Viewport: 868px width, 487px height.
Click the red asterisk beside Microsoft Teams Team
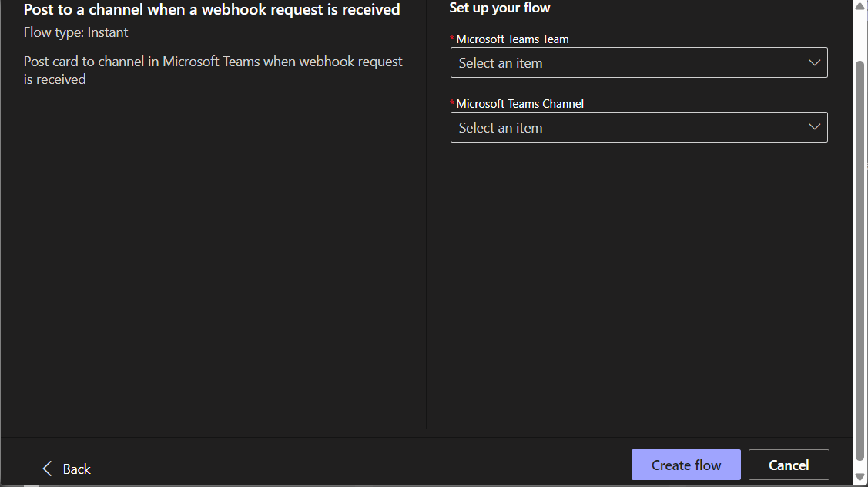click(x=452, y=37)
